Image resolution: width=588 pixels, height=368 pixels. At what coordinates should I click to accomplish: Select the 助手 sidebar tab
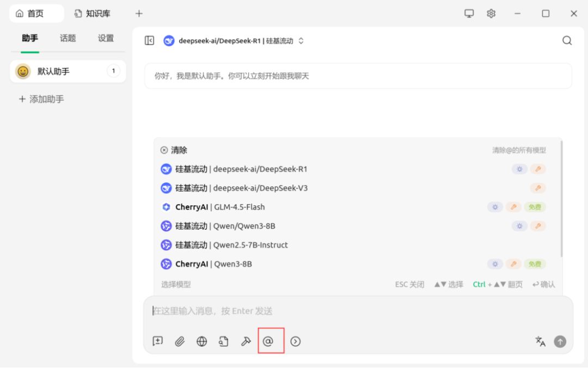tap(30, 38)
